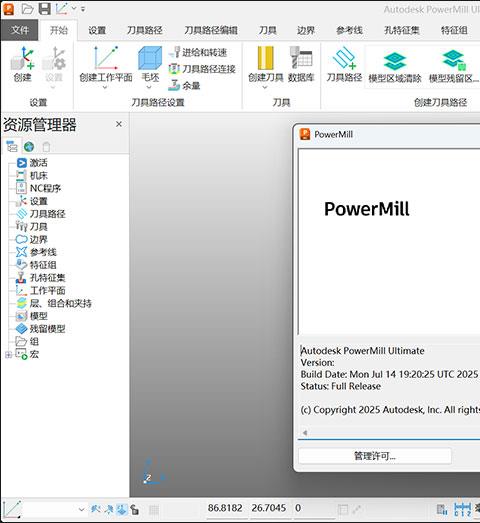Open 余量 thickness settings
480x523 pixels.
[184, 85]
